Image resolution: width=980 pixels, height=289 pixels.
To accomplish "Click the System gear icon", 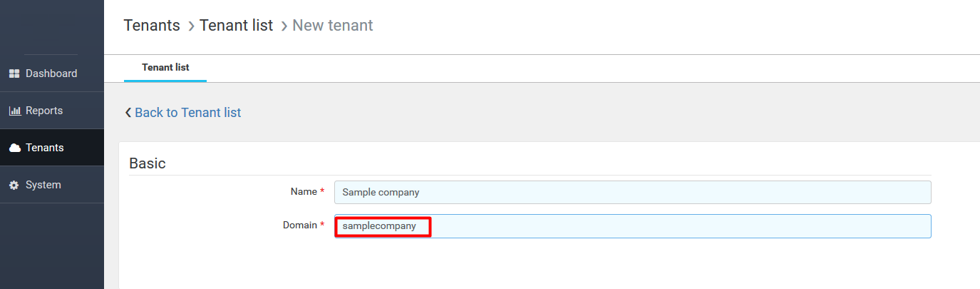I will click(x=14, y=185).
